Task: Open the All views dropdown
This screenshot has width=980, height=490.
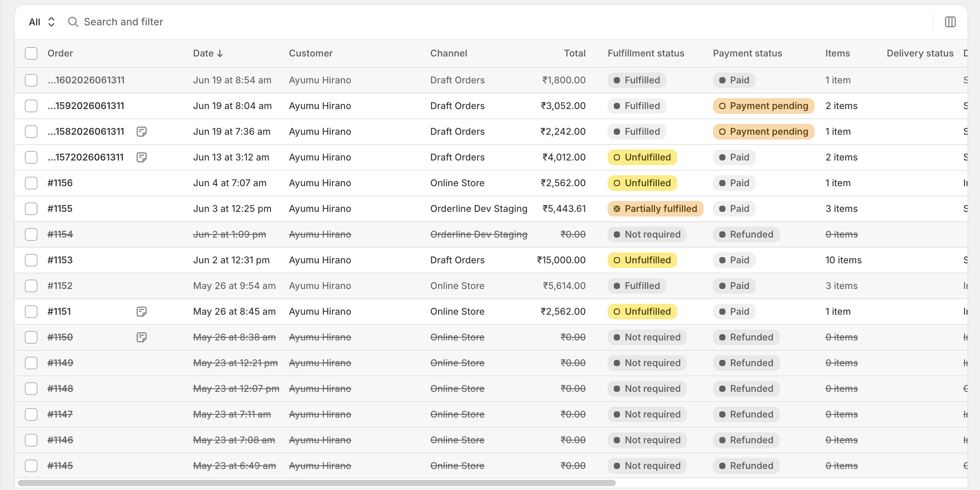Action: click(x=42, y=22)
